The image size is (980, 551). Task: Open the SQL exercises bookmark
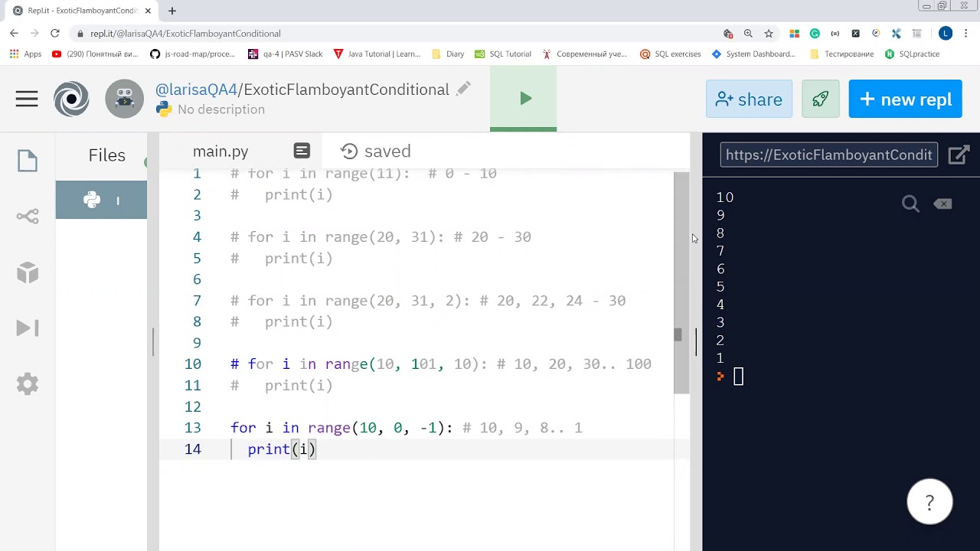(671, 54)
